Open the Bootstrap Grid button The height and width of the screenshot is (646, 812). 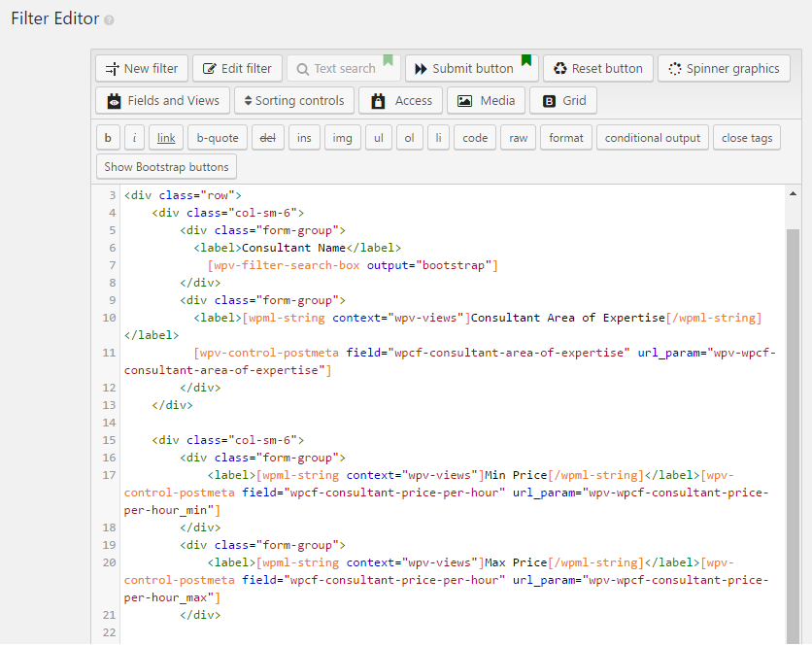pyautogui.click(x=563, y=100)
